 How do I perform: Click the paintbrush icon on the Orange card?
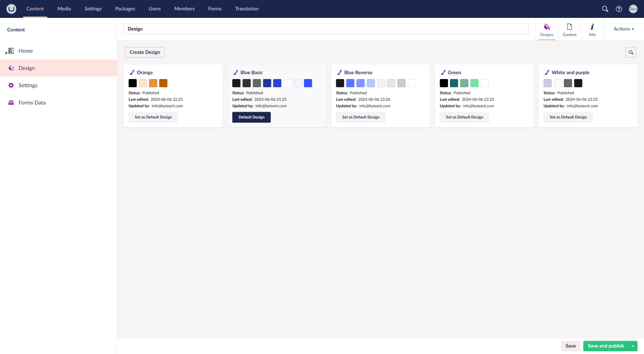(133, 72)
